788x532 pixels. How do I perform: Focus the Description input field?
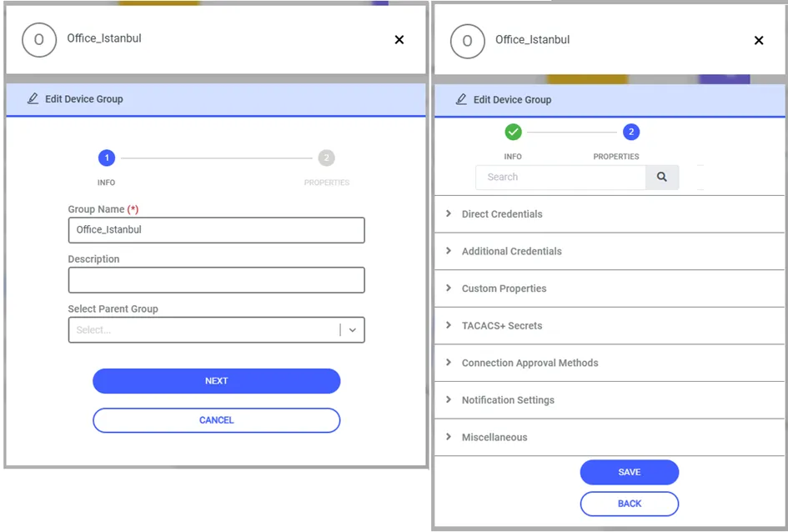(217, 280)
